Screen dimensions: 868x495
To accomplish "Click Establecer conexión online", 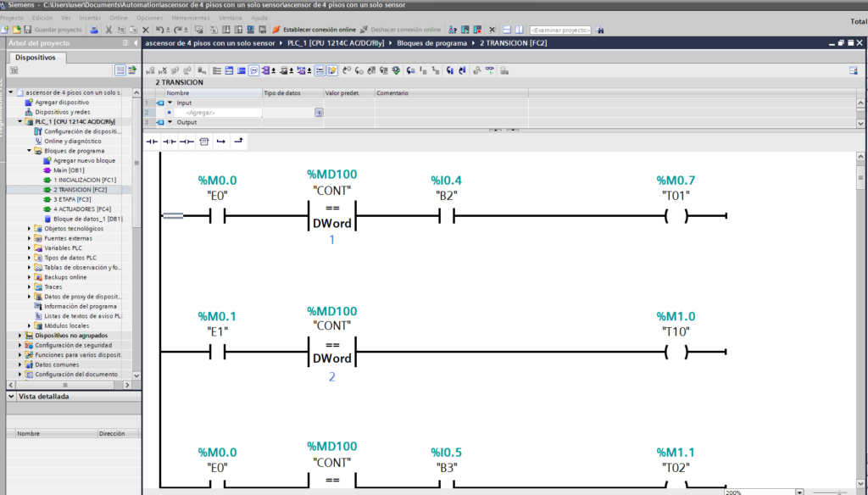I will [x=320, y=30].
